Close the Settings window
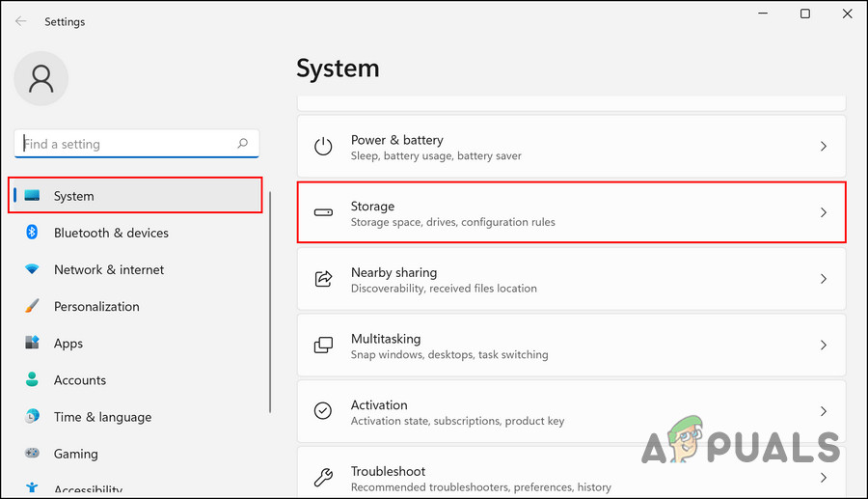This screenshot has width=868, height=499. 847,14
